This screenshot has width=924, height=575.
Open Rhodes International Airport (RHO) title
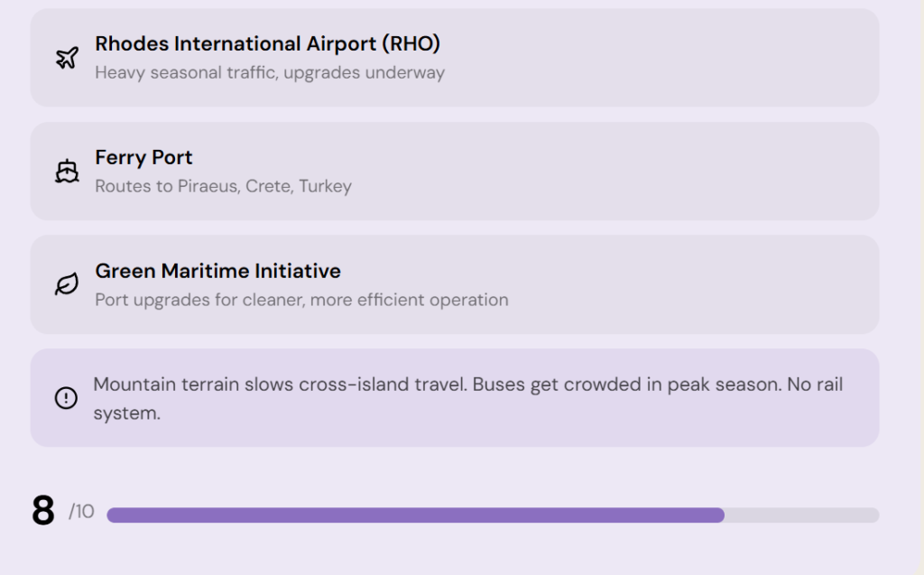tap(267, 43)
